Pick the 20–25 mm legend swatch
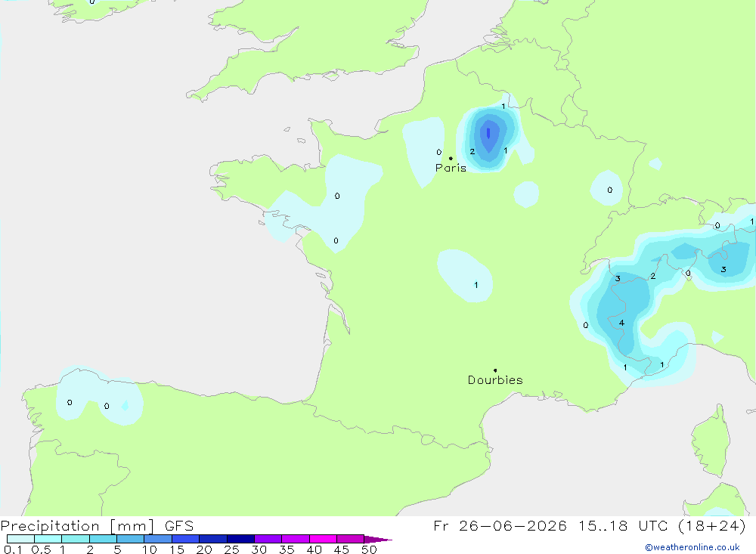This screenshot has width=756, height=554. (213, 539)
